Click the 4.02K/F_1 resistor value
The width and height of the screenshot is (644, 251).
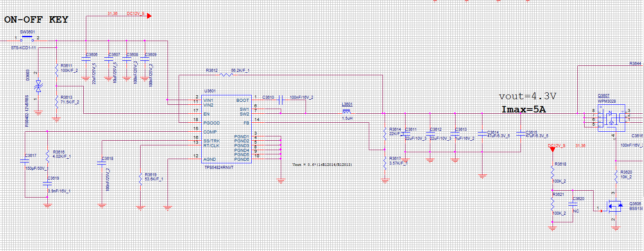click(x=62, y=157)
